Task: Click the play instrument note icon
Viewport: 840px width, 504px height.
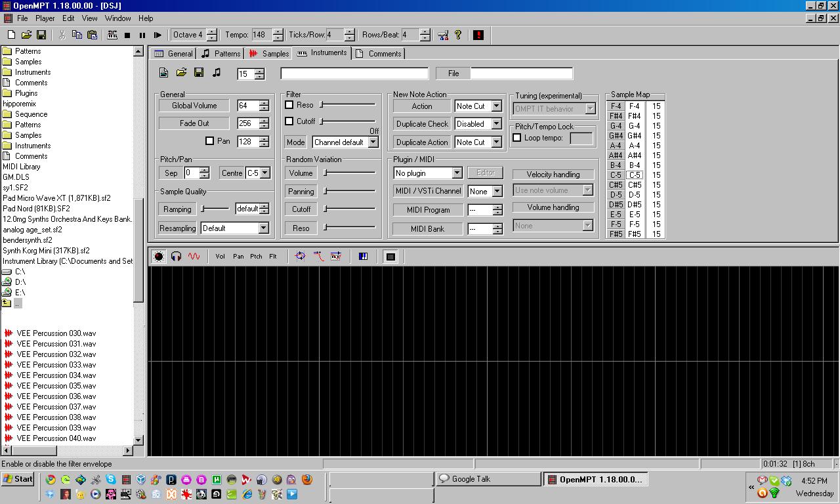Action: [x=217, y=73]
